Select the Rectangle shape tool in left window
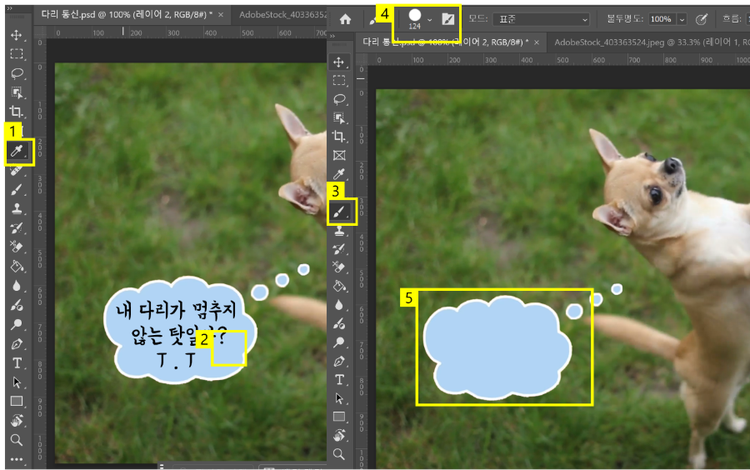Viewport: 750px width, 470px height. pos(17,401)
